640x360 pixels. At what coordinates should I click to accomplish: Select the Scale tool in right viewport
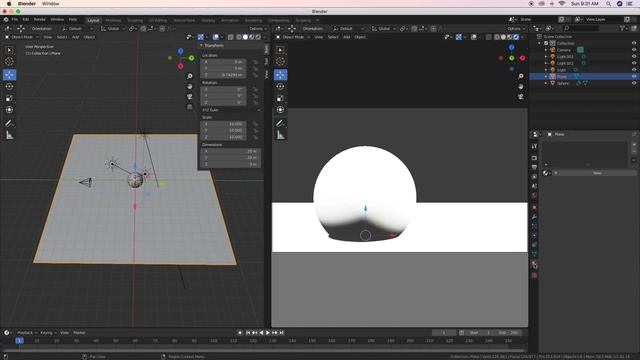click(x=280, y=98)
